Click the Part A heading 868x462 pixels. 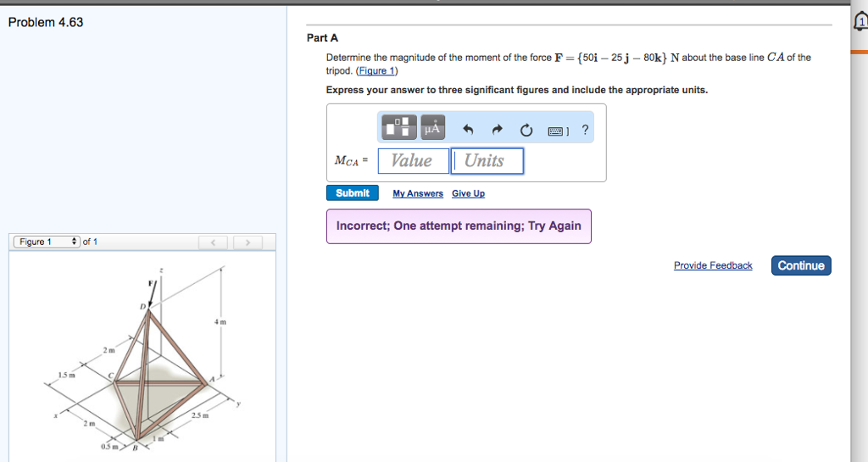322,38
